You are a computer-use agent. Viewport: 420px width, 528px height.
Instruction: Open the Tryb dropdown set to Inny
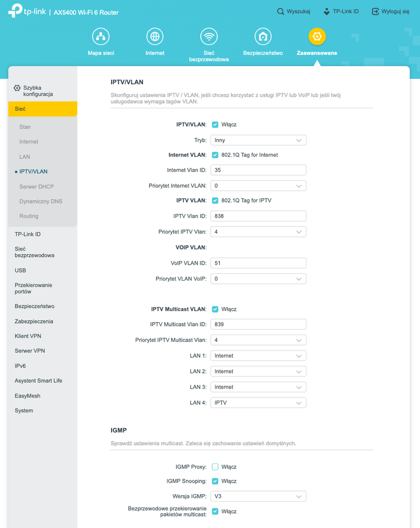click(x=258, y=140)
